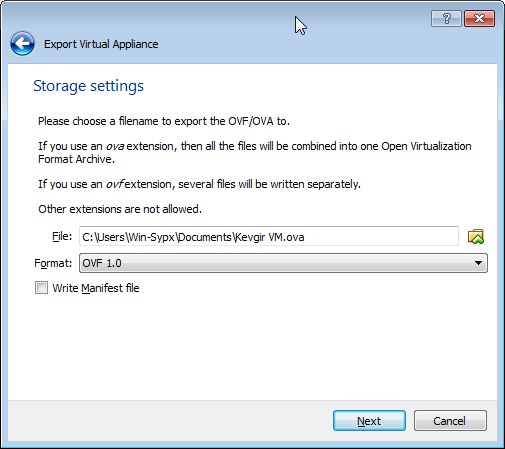Close the Export Virtual Appliance dialog
This screenshot has width=505, height=449.
coord(479,18)
